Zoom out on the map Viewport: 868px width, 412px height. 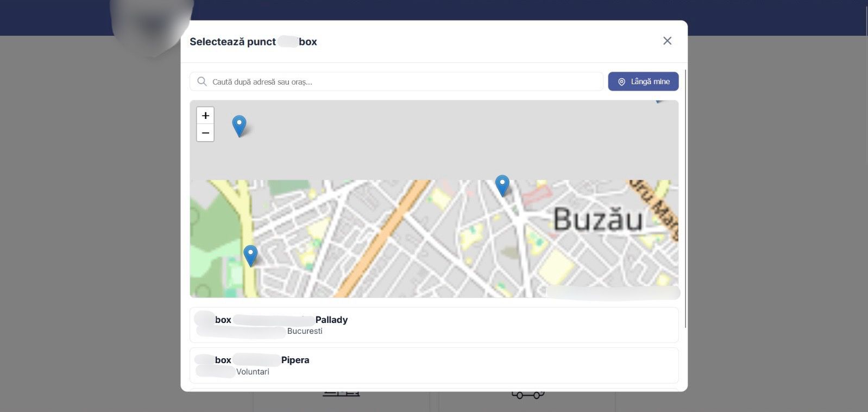coord(205,133)
